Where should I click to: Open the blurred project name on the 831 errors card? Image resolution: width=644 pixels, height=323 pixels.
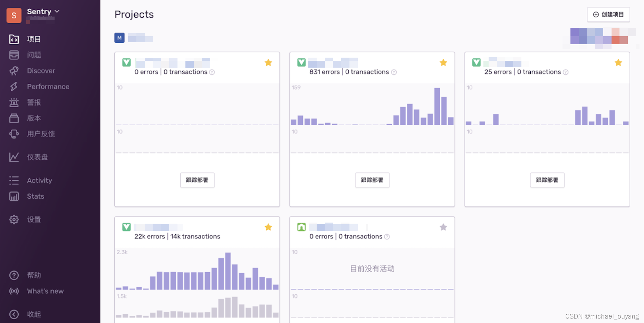coord(333,62)
